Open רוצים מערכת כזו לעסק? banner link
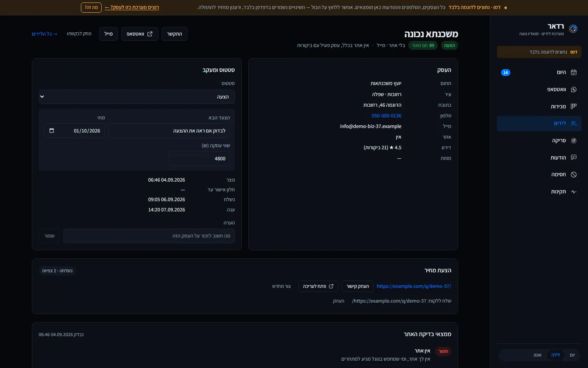This screenshot has width=588, height=368. (x=132, y=7)
